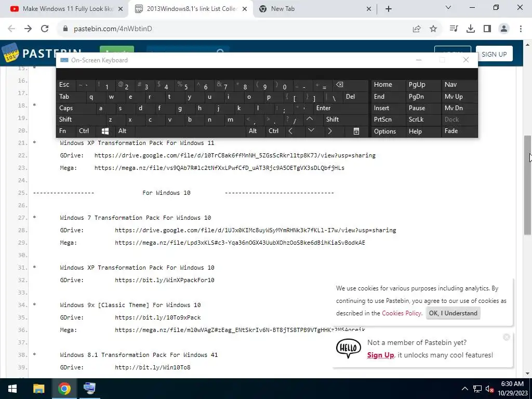Open On-Screen Keyboard taskbar icon
Screen dimensions: 532x399
coord(89,389)
